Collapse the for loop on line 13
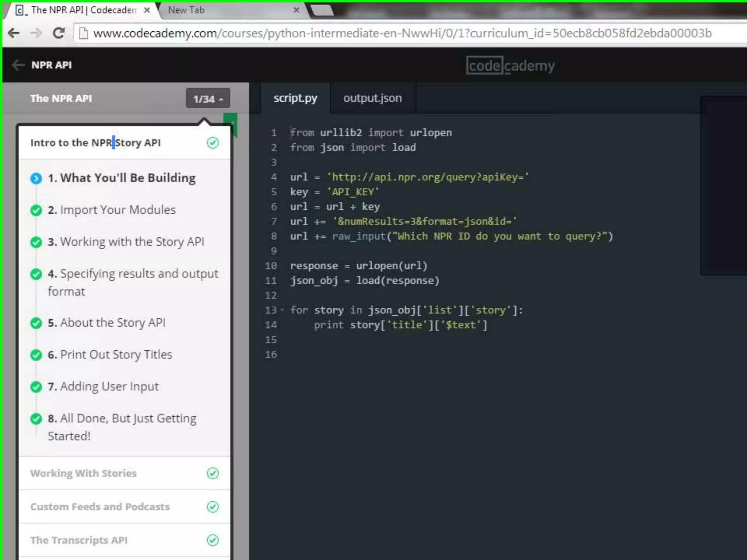Viewport: 747px width, 560px height. coord(282,310)
